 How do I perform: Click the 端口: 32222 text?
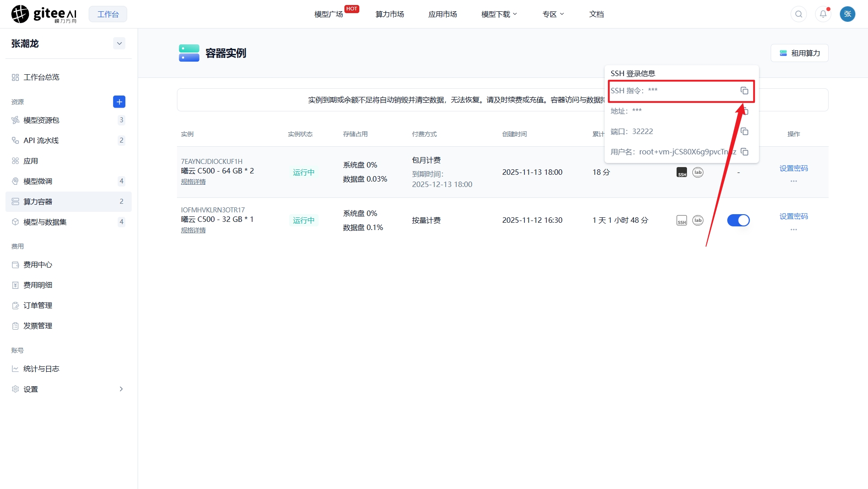pos(631,131)
